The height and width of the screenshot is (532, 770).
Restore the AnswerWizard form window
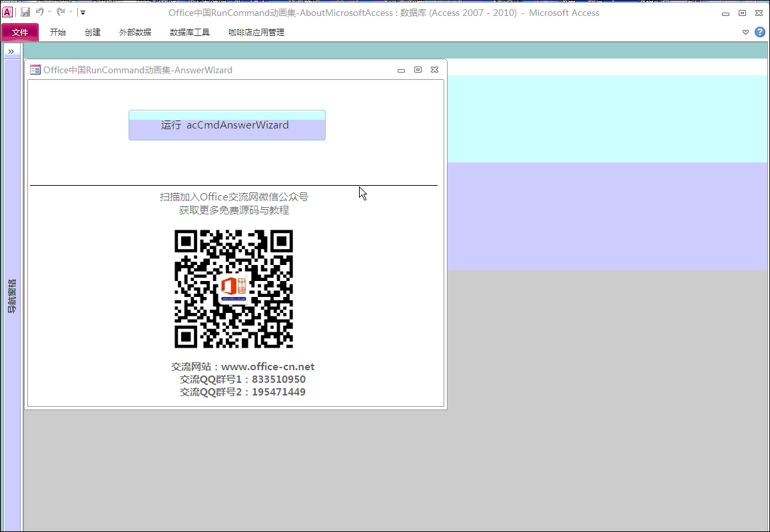tap(418, 70)
